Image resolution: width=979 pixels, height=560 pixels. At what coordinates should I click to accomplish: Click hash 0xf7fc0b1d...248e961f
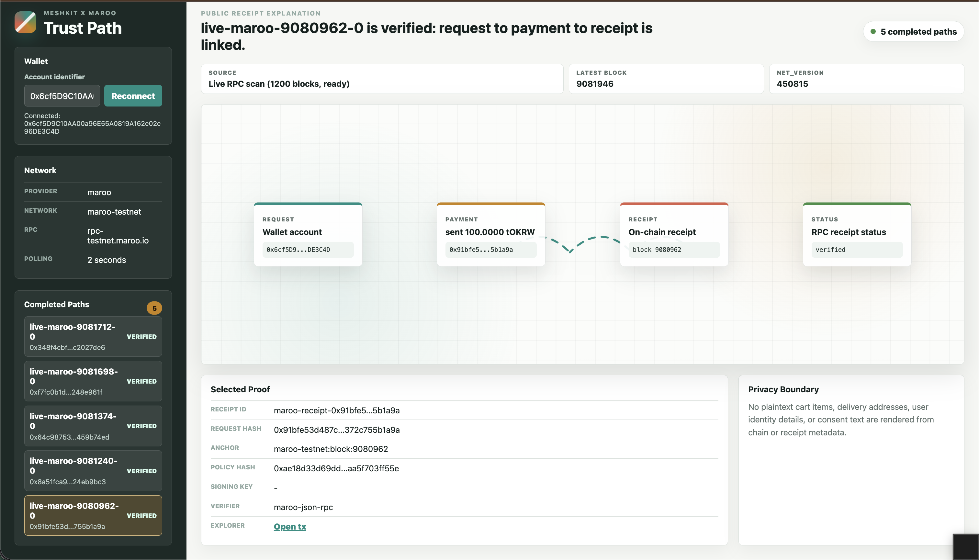66,392
